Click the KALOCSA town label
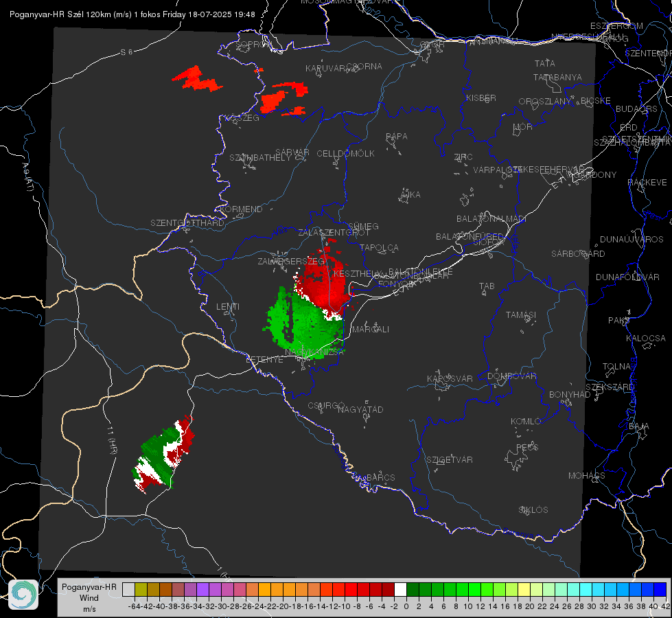 (x=645, y=339)
